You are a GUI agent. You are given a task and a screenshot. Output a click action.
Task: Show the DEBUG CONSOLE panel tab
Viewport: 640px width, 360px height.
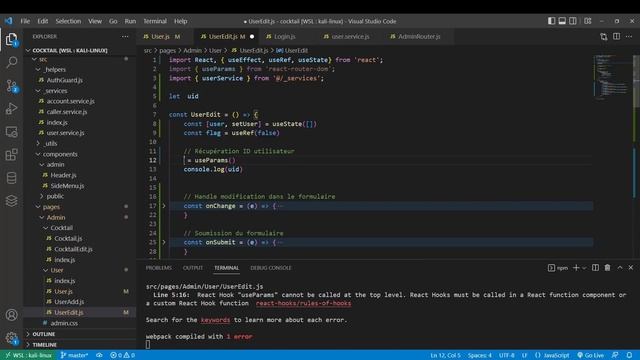coord(271,268)
